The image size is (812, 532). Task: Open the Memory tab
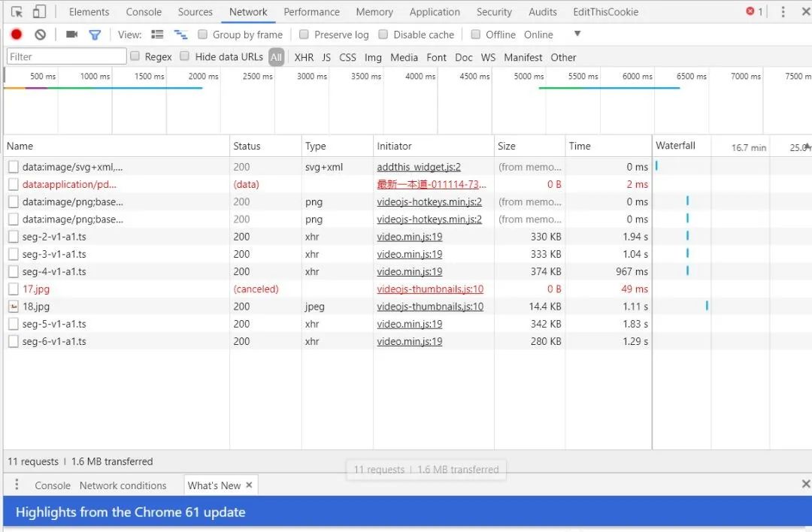[374, 12]
